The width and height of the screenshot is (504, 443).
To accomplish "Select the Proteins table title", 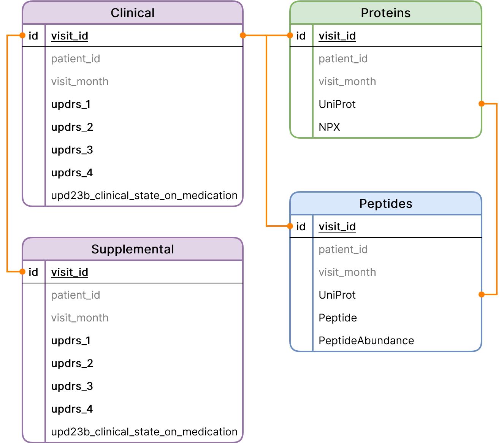I will 385,13.
